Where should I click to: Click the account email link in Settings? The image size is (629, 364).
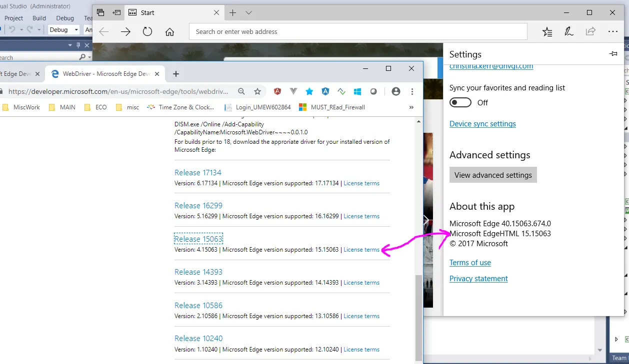tap(491, 66)
